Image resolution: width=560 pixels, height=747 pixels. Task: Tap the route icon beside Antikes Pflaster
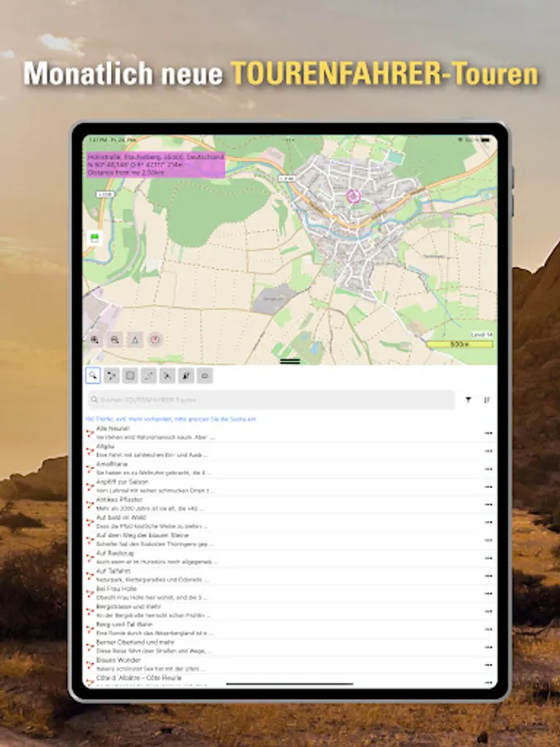click(x=90, y=505)
